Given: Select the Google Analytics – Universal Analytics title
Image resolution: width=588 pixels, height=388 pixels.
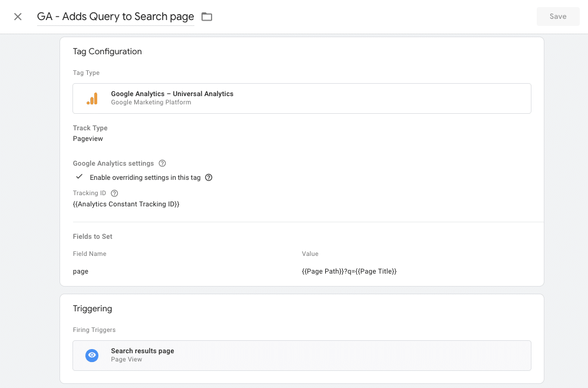Looking at the screenshot, I should point(172,94).
